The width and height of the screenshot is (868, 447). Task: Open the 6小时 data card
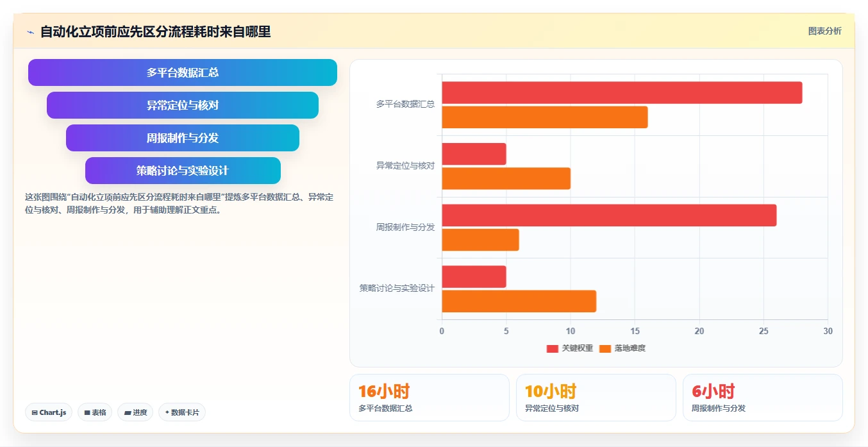pos(763,398)
